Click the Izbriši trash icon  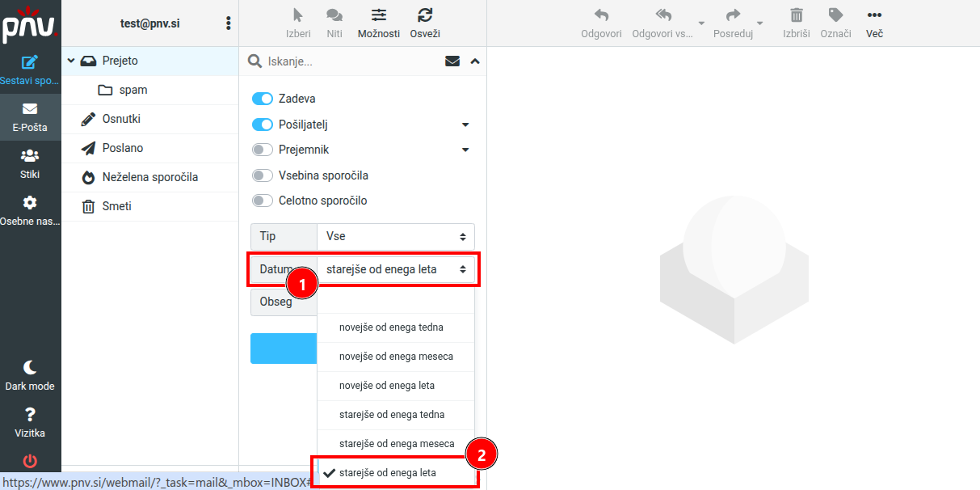[x=796, y=15]
